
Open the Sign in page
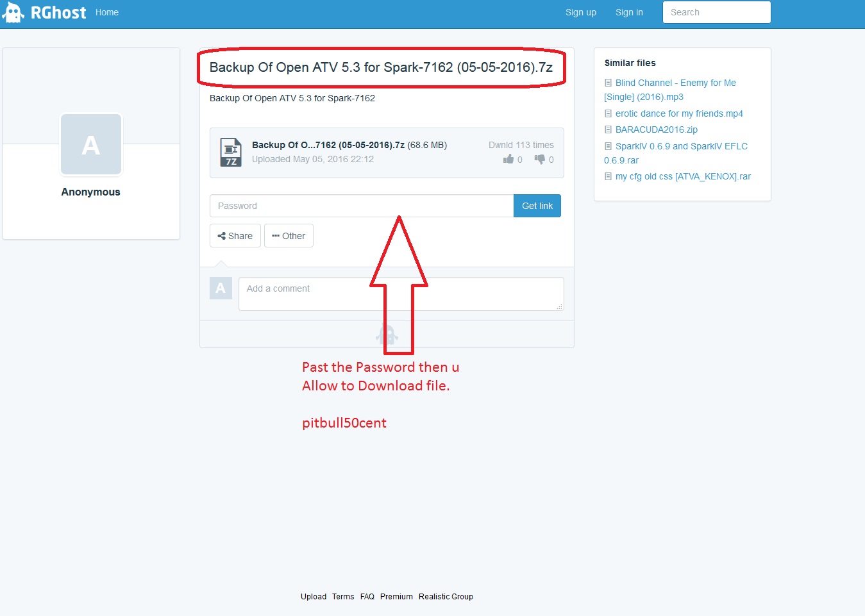pyautogui.click(x=629, y=12)
